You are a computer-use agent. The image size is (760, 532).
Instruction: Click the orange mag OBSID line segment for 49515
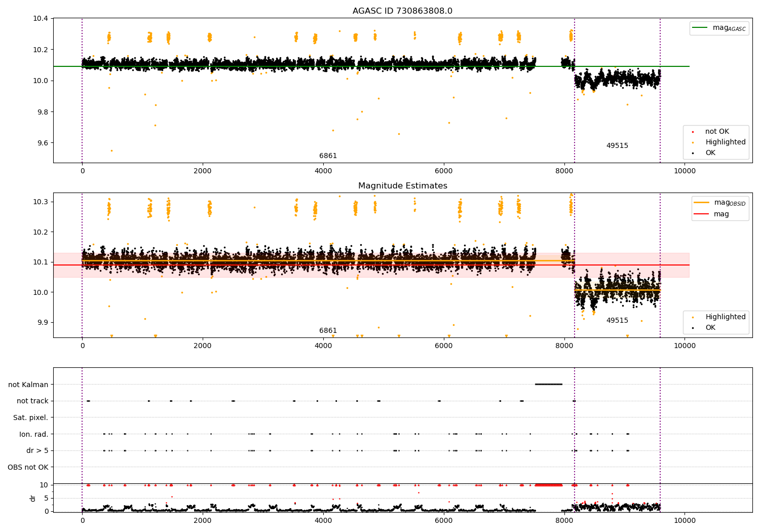[617, 290]
